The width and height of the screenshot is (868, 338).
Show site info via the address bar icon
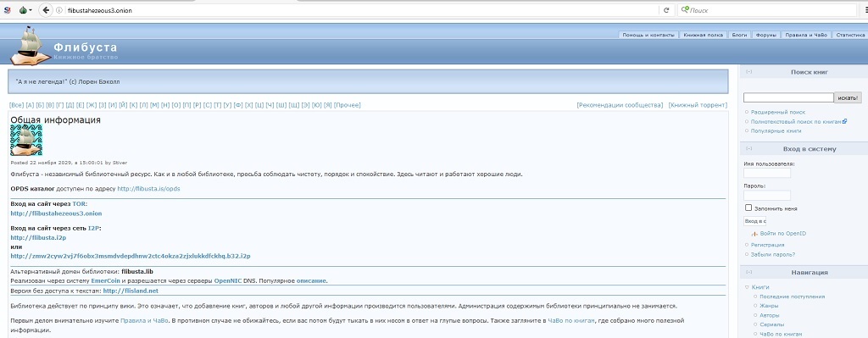click(x=59, y=10)
